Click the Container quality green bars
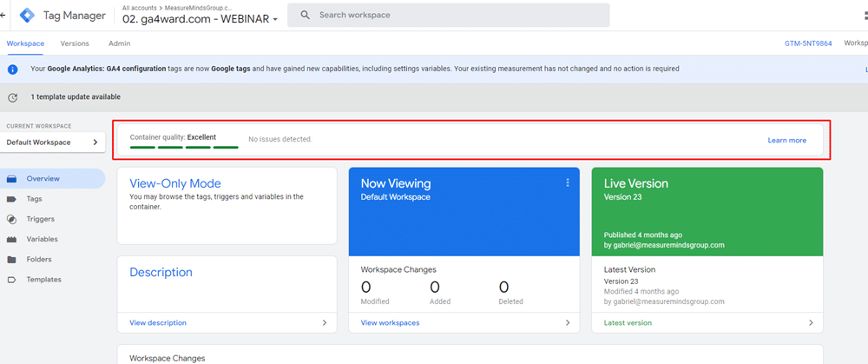The width and height of the screenshot is (868, 364). (x=184, y=148)
